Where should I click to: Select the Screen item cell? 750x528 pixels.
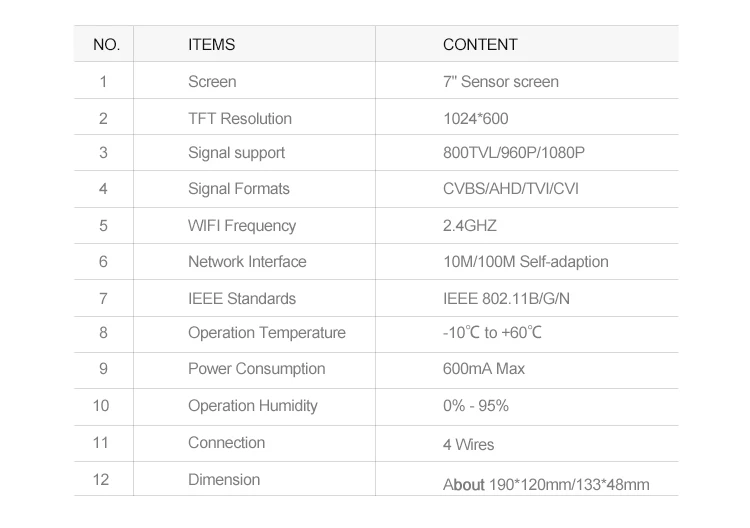[x=212, y=82]
